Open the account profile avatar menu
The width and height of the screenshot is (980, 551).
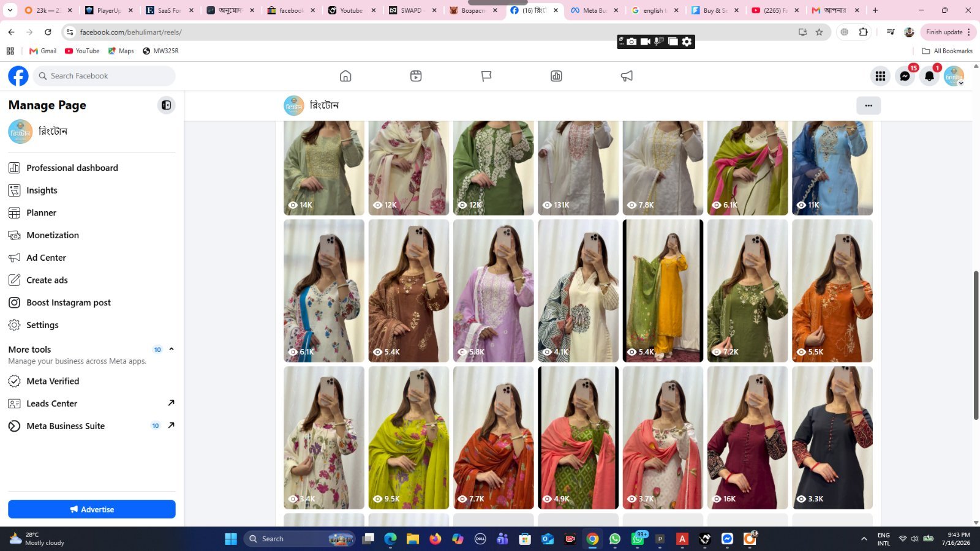click(x=954, y=76)
